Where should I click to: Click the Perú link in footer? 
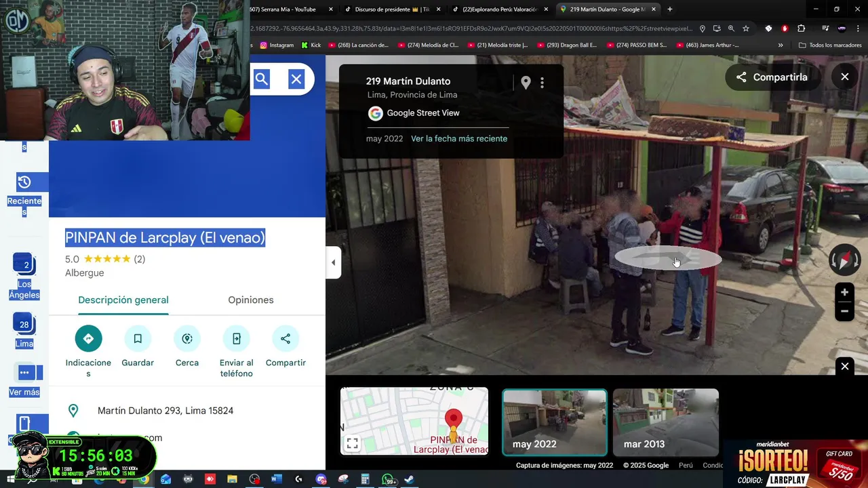686,466
